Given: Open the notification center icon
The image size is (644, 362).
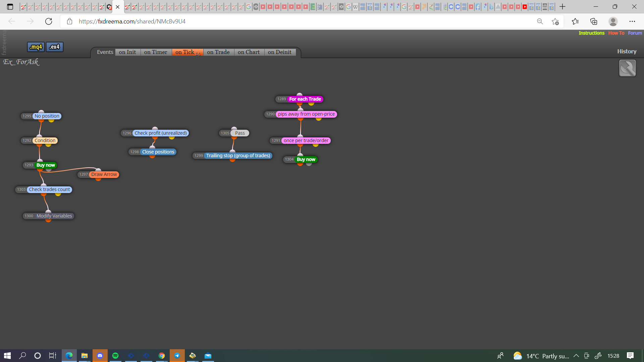Looking at the screenshot, I should pos(630,356).
